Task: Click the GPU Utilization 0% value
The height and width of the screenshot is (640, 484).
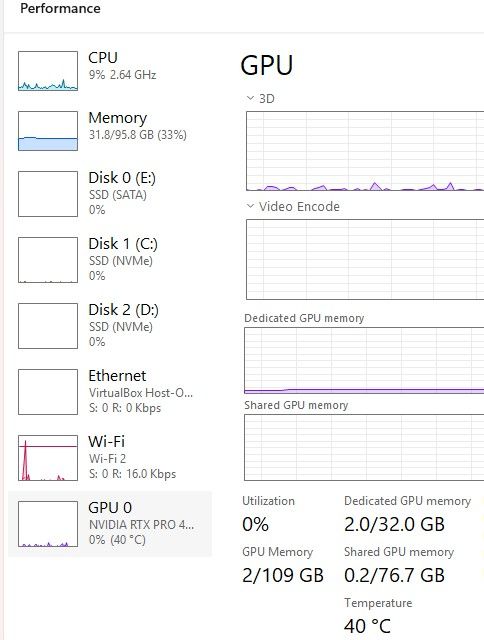Action: [x=255, y=524]
